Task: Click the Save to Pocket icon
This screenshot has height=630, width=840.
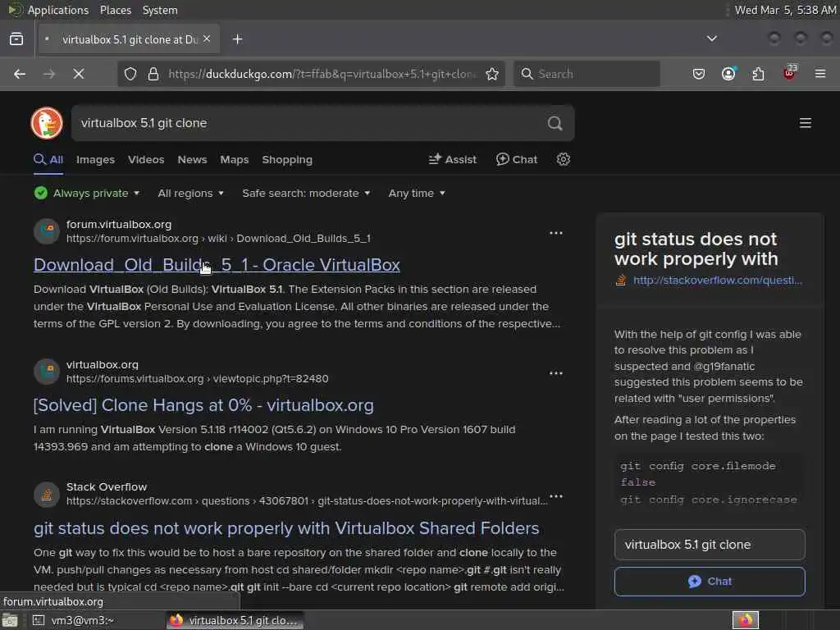Action: point(699,74)
